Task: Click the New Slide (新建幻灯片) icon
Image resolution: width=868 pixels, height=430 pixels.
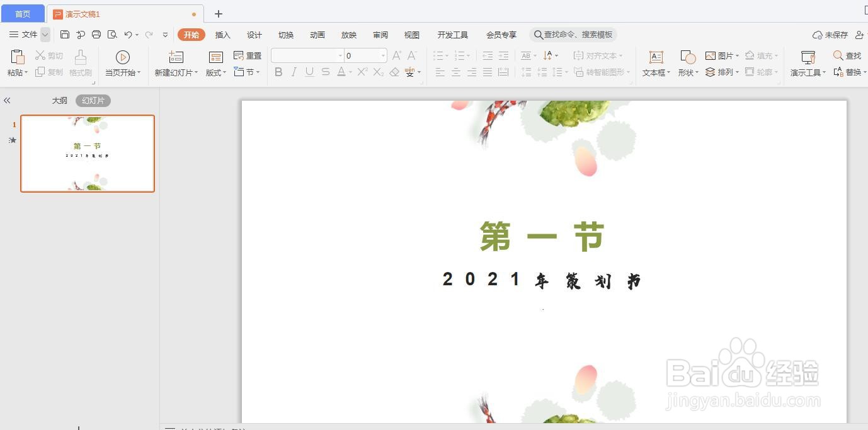Action: 176,57
